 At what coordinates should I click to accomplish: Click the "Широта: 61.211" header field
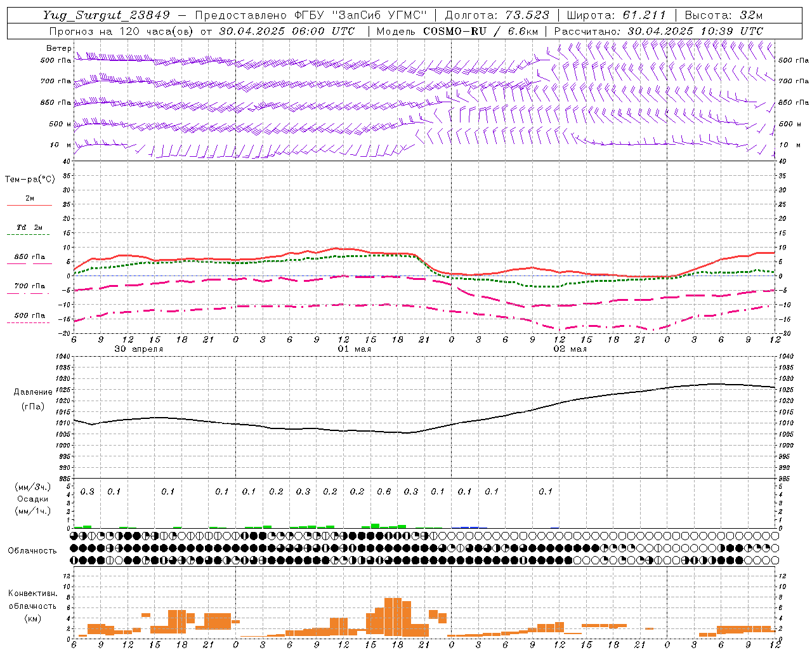click(x=616, y=15)
